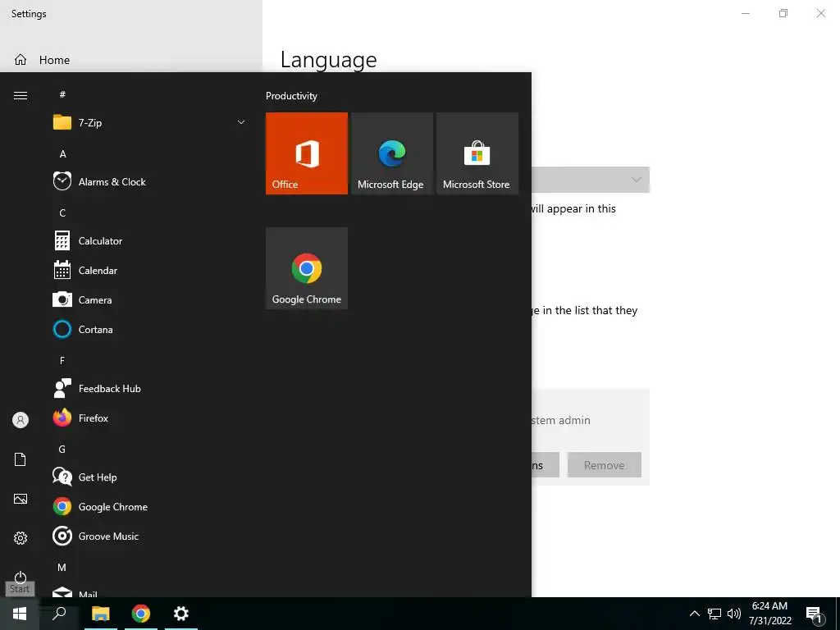Open the user account icon in Start

21,420
